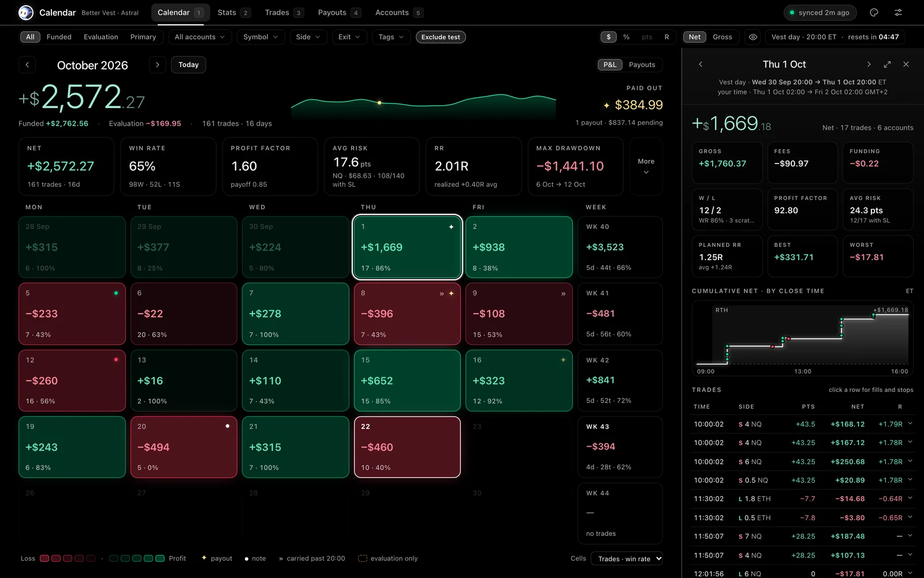Image resolution: width=924 pixels, height=578 pixels.
Task: Go to previous month arrow
Action: pyautogui.click(x=27, y=65)
